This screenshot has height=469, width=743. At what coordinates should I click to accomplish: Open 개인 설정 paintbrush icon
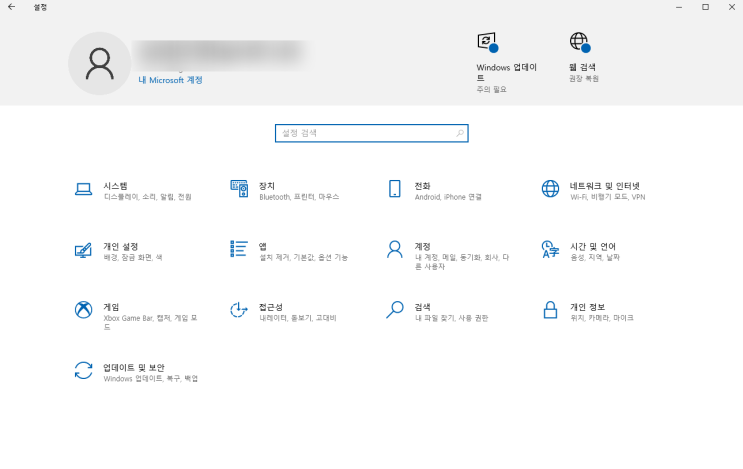[x=83, y=250]
